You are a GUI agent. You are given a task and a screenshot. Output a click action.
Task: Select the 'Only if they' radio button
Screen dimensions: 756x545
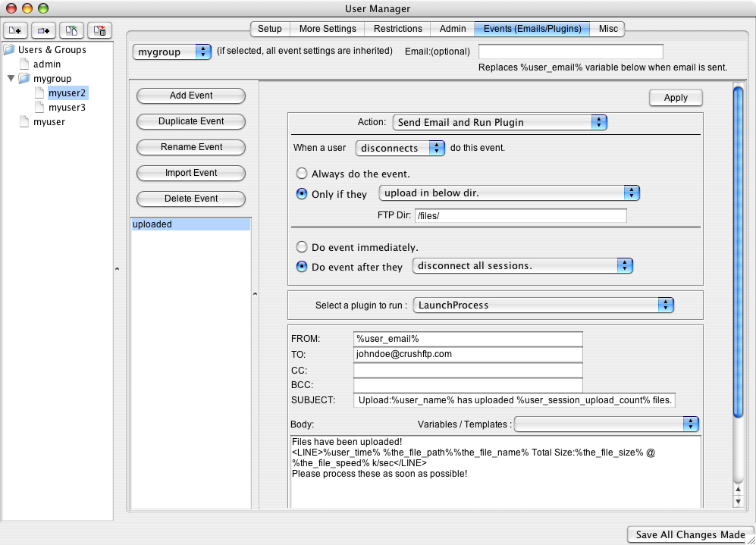tap(302, 194)
